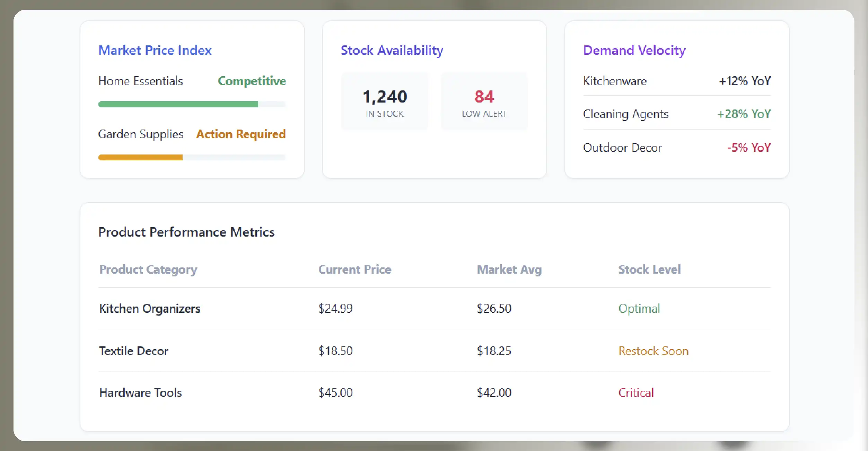868x451 pixels.
Task: Click the Critical stock level status
Action: pyautogui.click(x=636, y=393)
